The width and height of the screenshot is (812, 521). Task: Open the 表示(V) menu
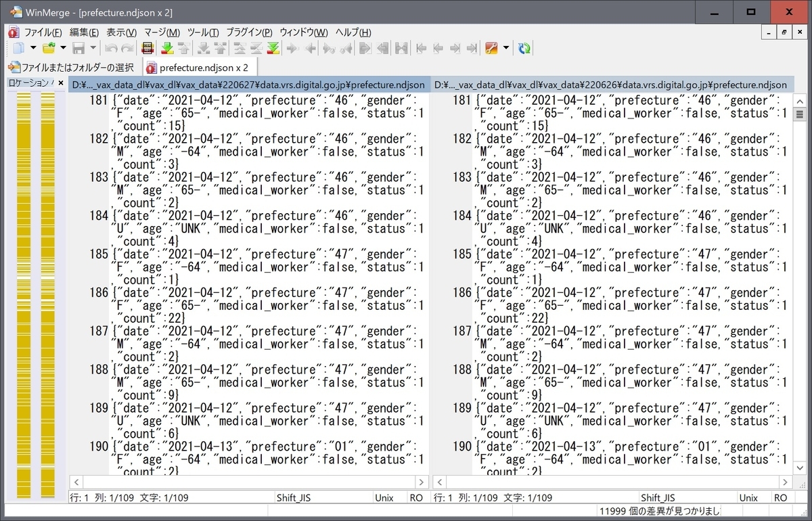pyautogui.click(x=121, y=32)
